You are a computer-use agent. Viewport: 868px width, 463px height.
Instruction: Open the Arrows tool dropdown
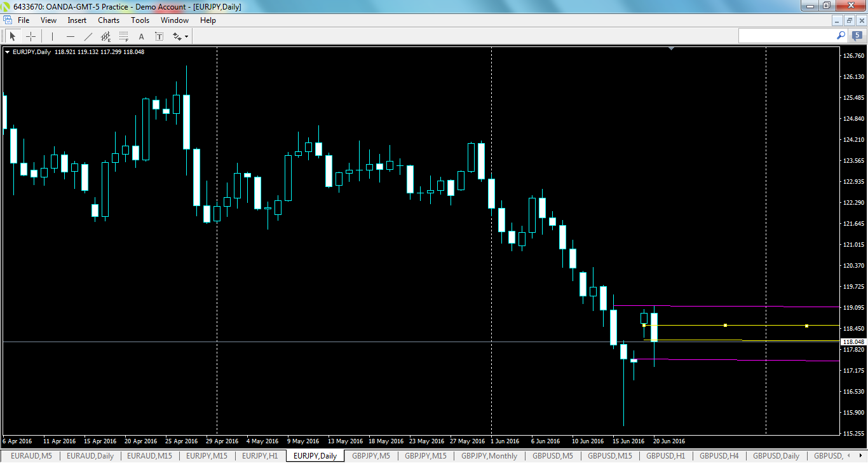point(185,36)
